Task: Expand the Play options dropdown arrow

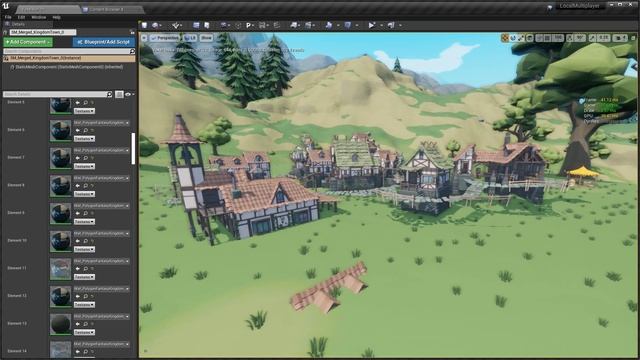Action: click(381, 26)
